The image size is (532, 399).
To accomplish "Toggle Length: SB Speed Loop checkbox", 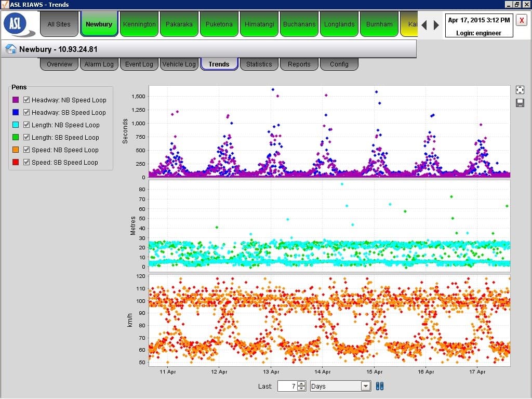I will [26, 137].
